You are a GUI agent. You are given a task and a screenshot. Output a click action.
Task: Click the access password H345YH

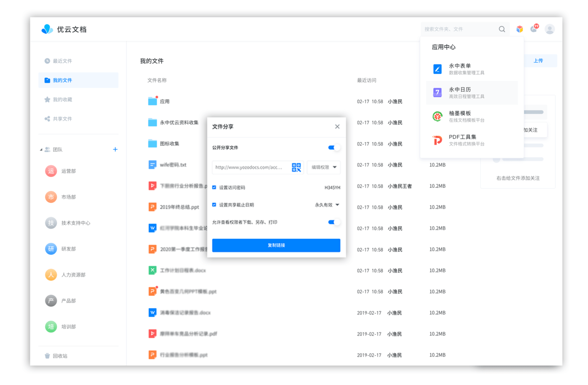332,188
